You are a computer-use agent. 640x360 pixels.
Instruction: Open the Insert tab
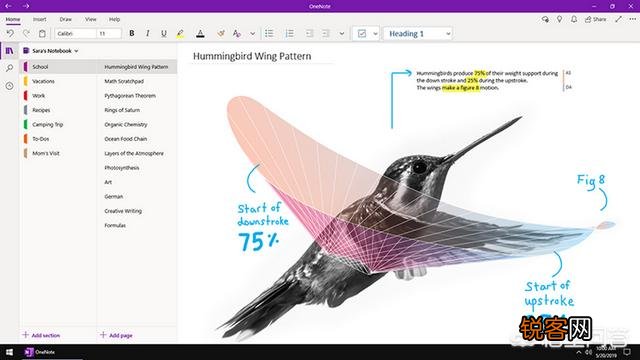[x=40, y=19]
